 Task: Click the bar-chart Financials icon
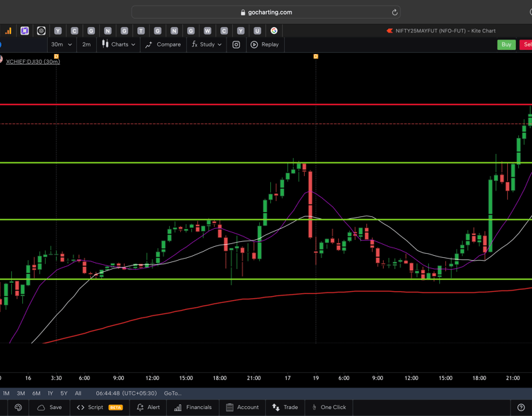point(178,408)
